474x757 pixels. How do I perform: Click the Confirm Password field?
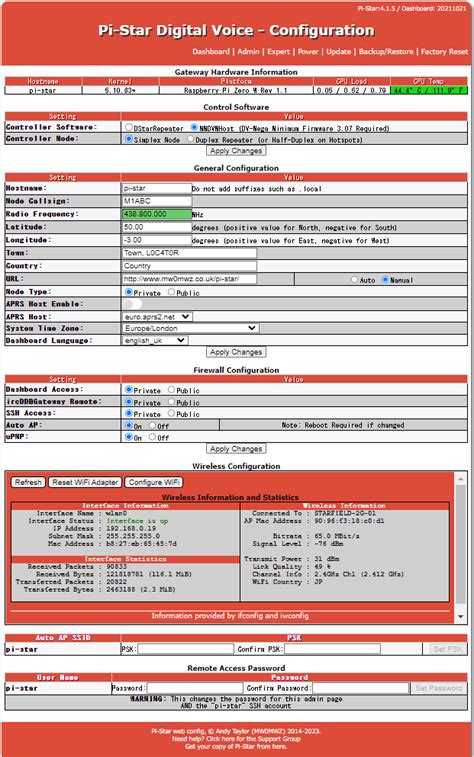coord(361,688)
